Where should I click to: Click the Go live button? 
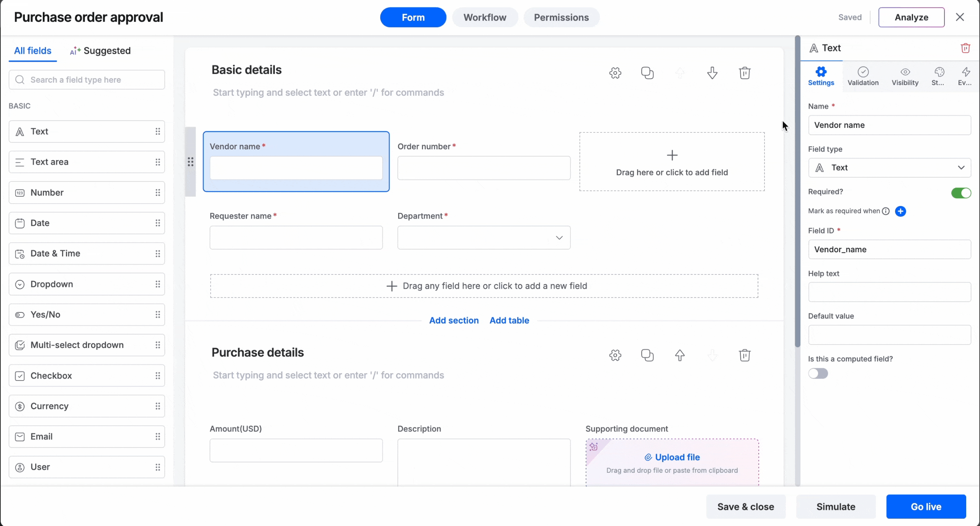[926, 506]
